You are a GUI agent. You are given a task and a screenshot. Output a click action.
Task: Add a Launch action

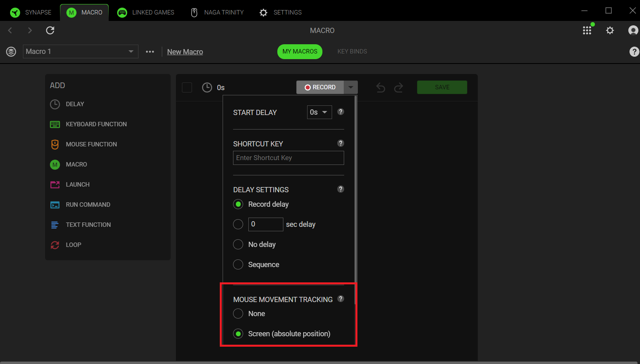[x=70, y=185]
